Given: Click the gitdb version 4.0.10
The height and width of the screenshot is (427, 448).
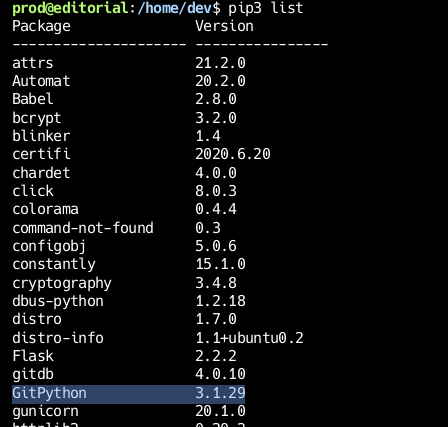Looking at the screenshot, I should pos(220,374).
